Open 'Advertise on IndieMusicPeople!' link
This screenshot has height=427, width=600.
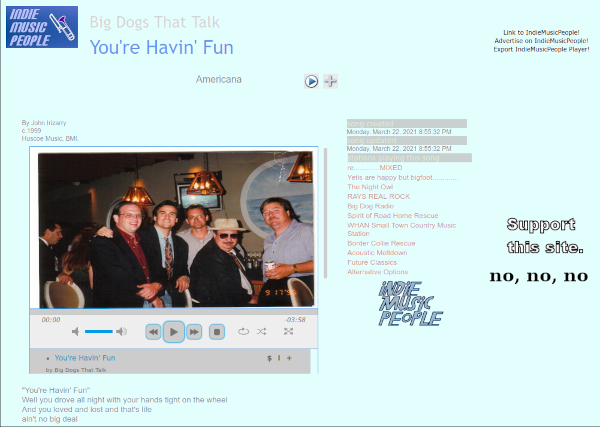(541, 41)
